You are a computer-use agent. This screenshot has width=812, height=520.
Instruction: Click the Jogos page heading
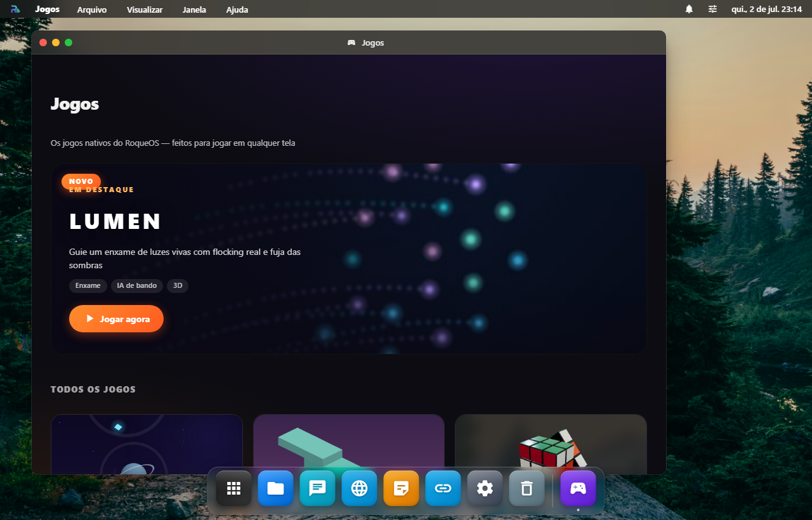tap(75, 104)
